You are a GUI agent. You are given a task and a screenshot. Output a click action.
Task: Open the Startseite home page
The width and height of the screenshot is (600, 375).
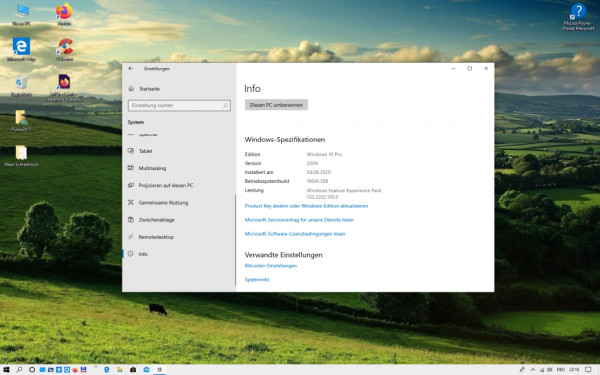coord(149,89)
